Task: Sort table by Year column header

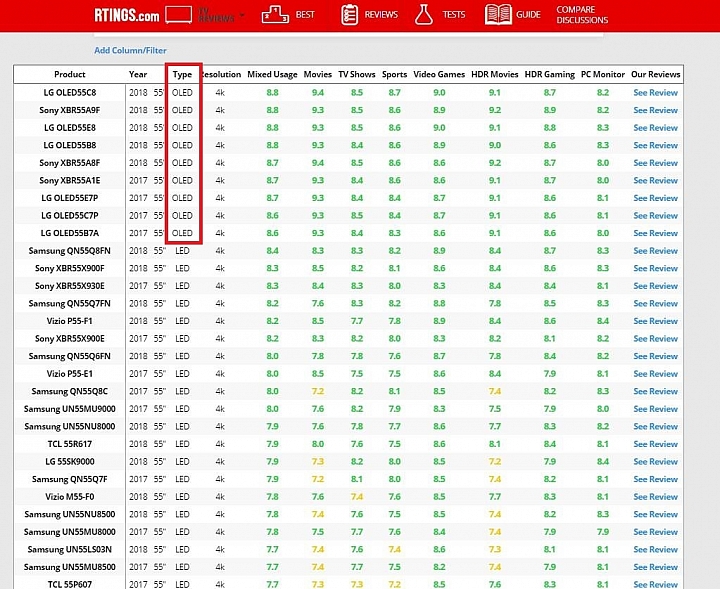Action: coord(138,74)
